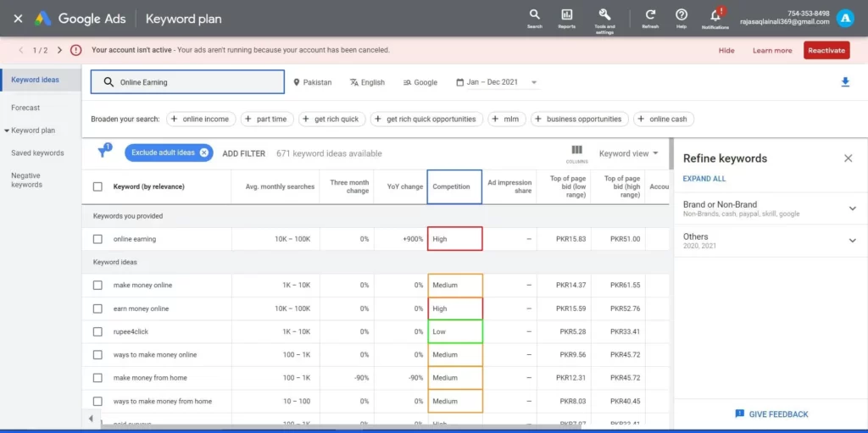The height and width of the screenshot is (433, 868).
Task: Check the 'make money online' checkbox
Action: tap(97, 286)
